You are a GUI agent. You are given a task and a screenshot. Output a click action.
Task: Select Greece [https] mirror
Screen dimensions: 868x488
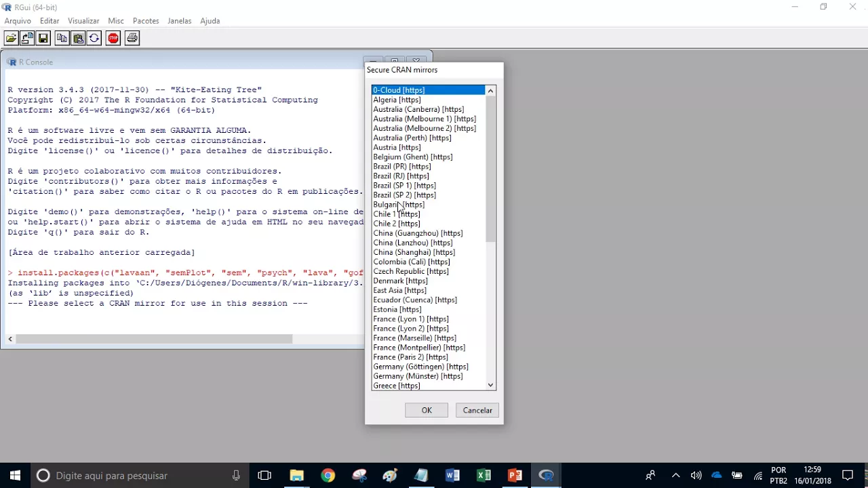click(x=428, y=386)
